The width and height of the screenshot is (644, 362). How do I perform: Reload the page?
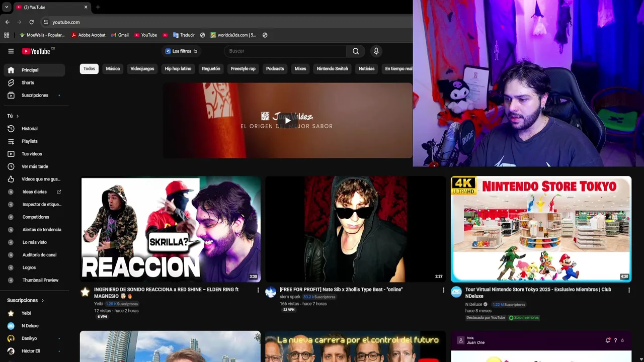pyautogui.click(x=31, y=22)
